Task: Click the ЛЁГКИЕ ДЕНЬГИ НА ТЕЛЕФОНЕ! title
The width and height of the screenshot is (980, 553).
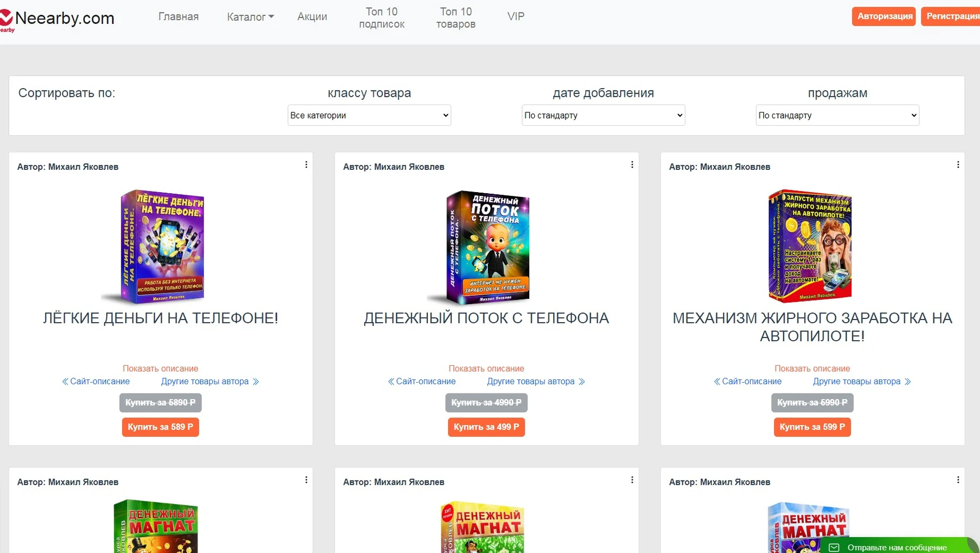Action: point(161,318)
